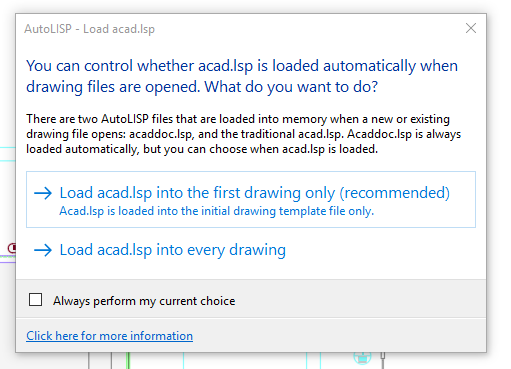The image size is (511, 369).
Task: Select the small pin symbol beside the cyan fixture
Action: 383,360
